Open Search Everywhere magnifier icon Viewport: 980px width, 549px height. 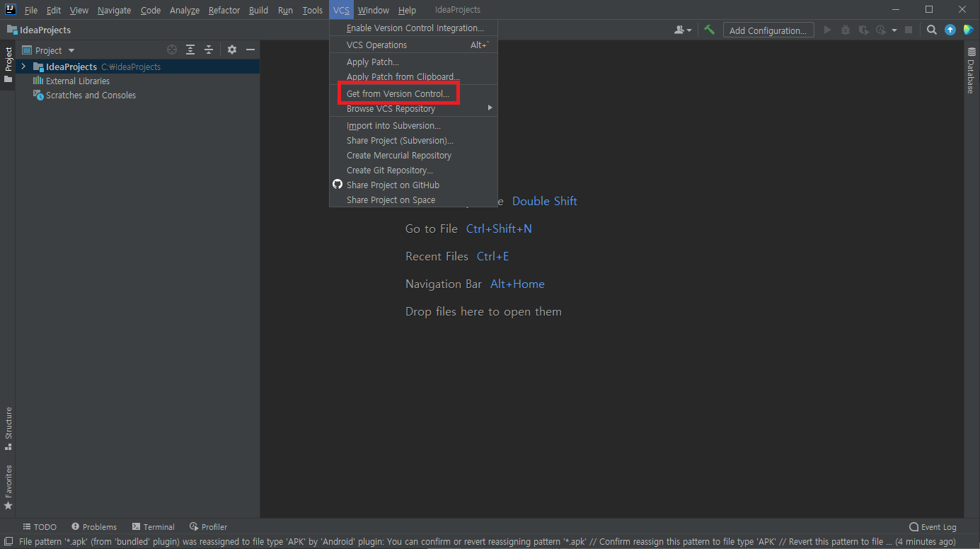[x=932, y=30]
